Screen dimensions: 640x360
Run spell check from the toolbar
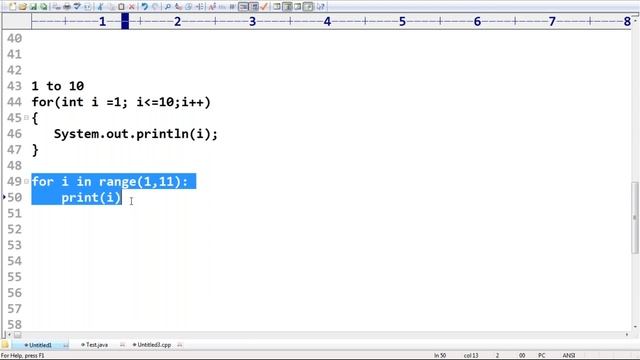tap(77, 7)
